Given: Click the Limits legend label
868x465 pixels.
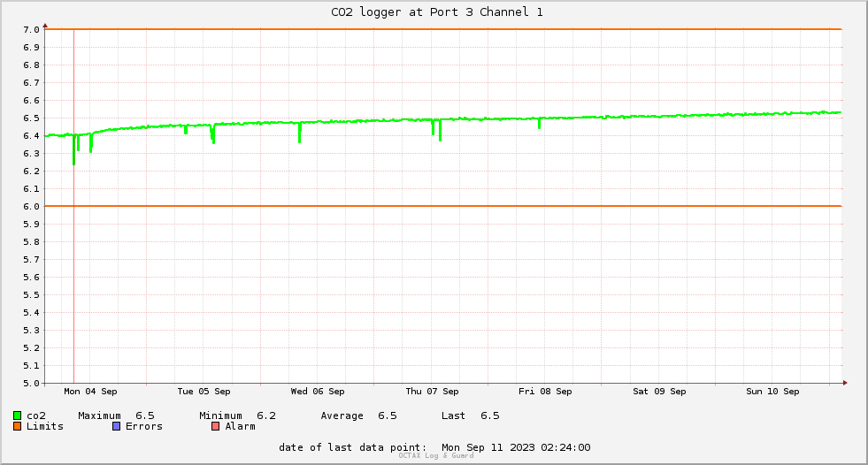Looking at the screenshot, I should (45, 426).
